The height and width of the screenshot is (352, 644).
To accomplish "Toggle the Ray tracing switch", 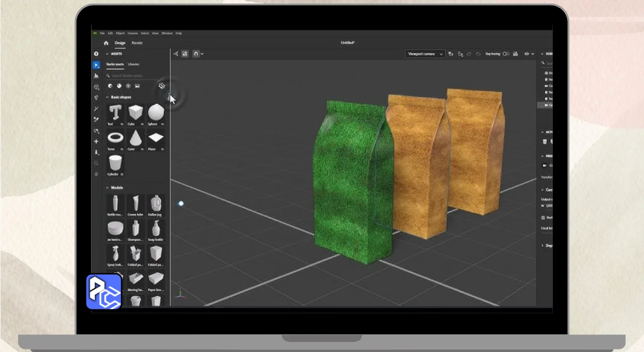I will pyautogui.click(x=506, y=54).
